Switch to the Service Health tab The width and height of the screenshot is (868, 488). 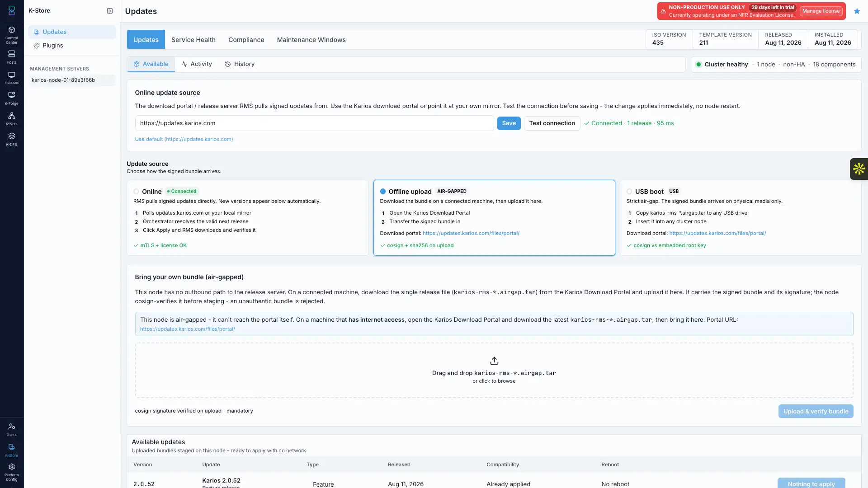193,40
